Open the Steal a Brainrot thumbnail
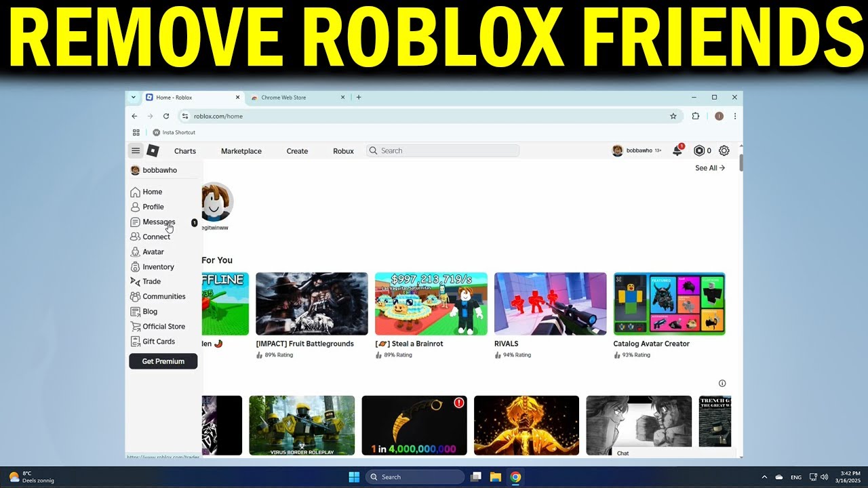 pos(431,304)
